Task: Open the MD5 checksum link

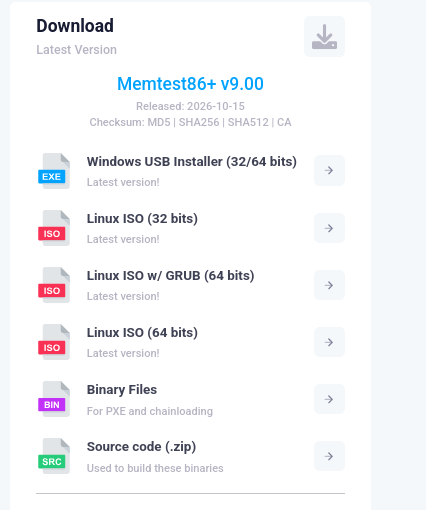Action: click(x=159, y=122)
